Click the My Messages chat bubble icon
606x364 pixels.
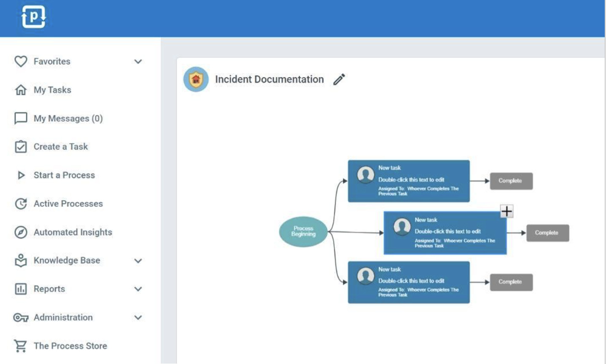(21, 118)
